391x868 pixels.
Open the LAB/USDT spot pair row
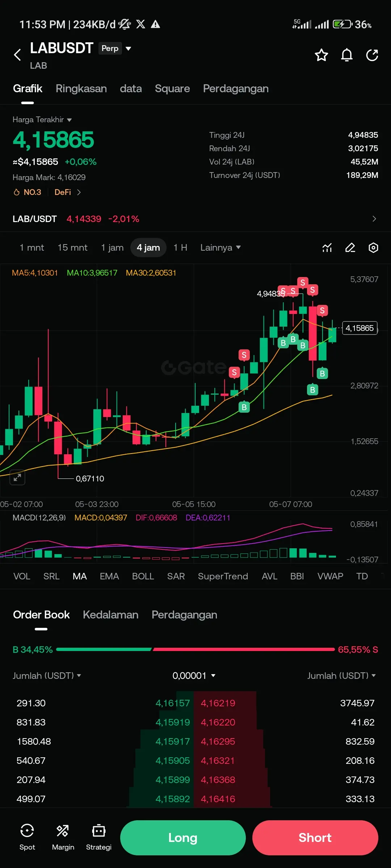(195, 219)
